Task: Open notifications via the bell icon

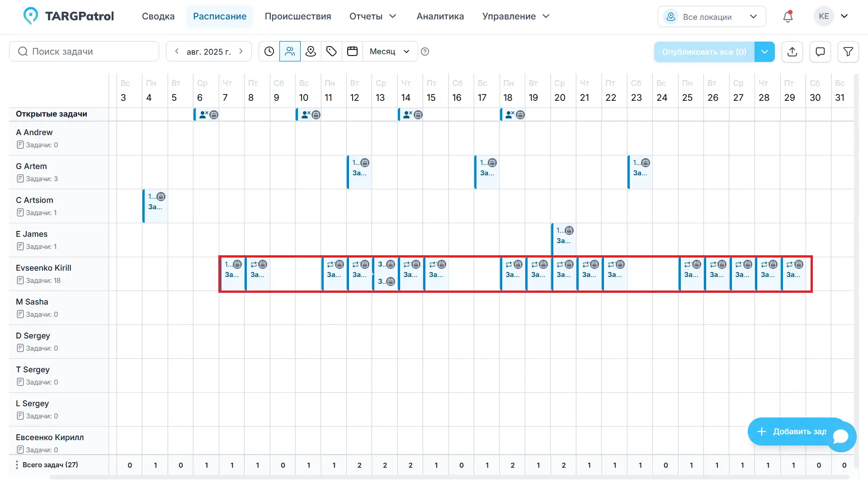Action: (788, 16)
